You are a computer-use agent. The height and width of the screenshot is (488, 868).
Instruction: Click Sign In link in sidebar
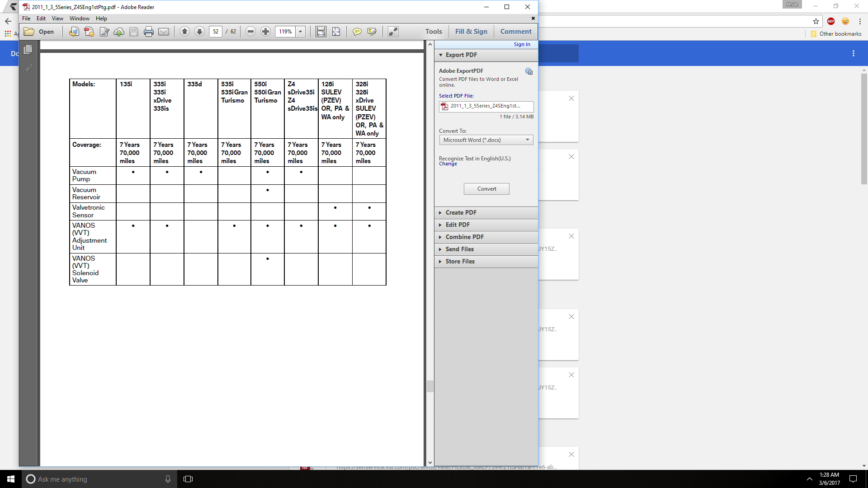(522, 44)
